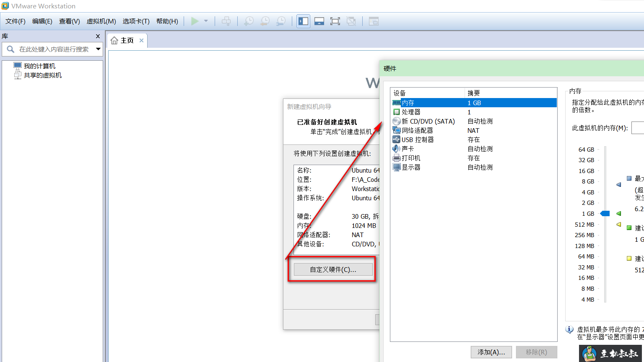Open the library search dropdown arrow
The width and height of the screenshot is (644, 362).
(x=98, y=49)
